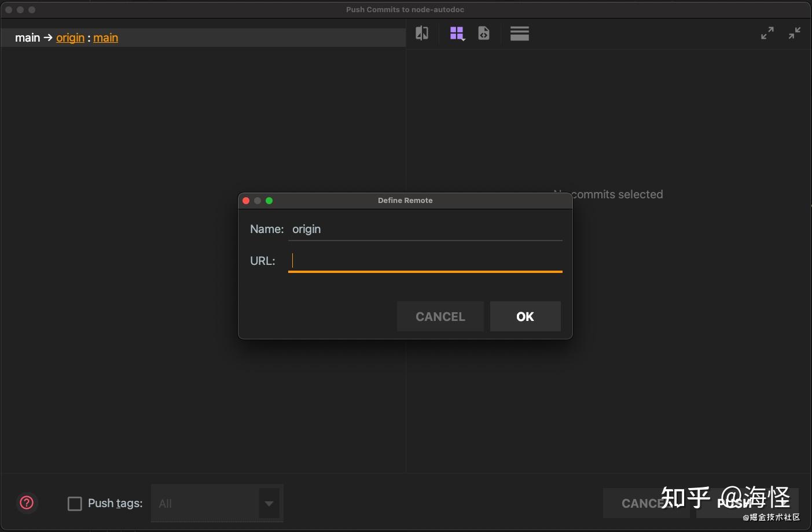Viewport: 812px width, 532px height.
Task: Open the All tags dropdown
Action: click(x=269, y=504)
